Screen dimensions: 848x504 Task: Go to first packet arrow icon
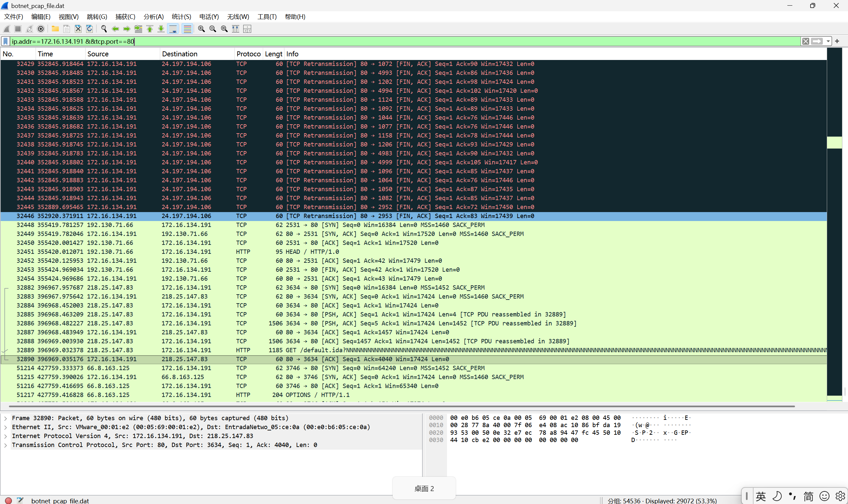150,29
